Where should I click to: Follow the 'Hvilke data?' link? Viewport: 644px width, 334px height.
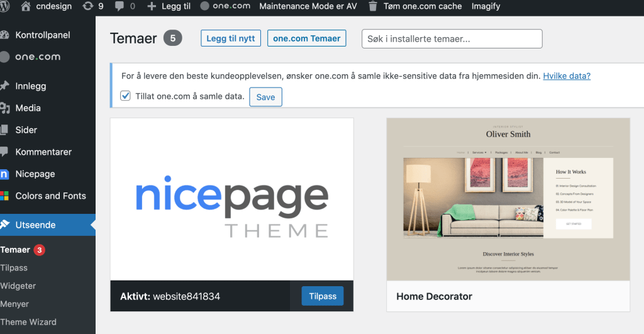[567, 76]
